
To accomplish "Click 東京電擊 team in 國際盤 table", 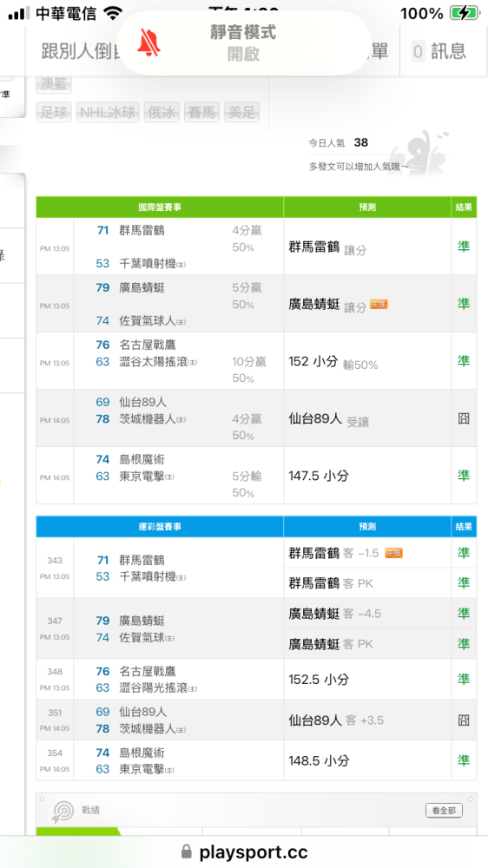I will click(142, 476).
